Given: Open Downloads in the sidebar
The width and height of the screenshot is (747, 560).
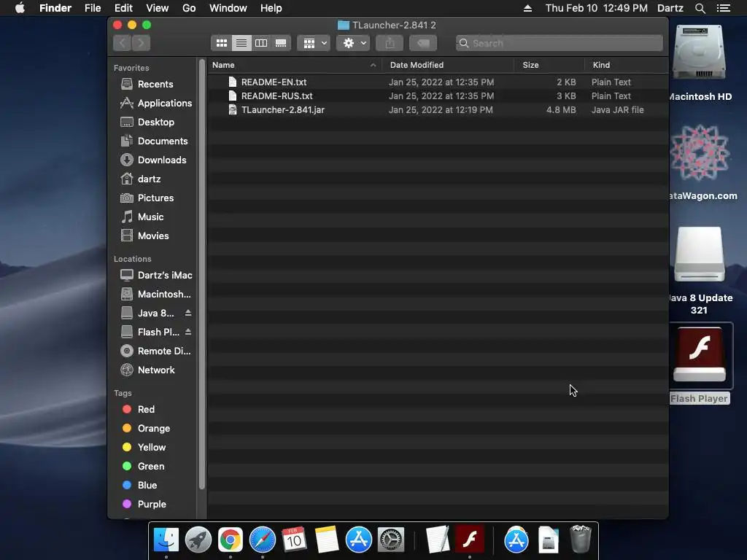Looking at the screenshot, I should pos(155,160).
